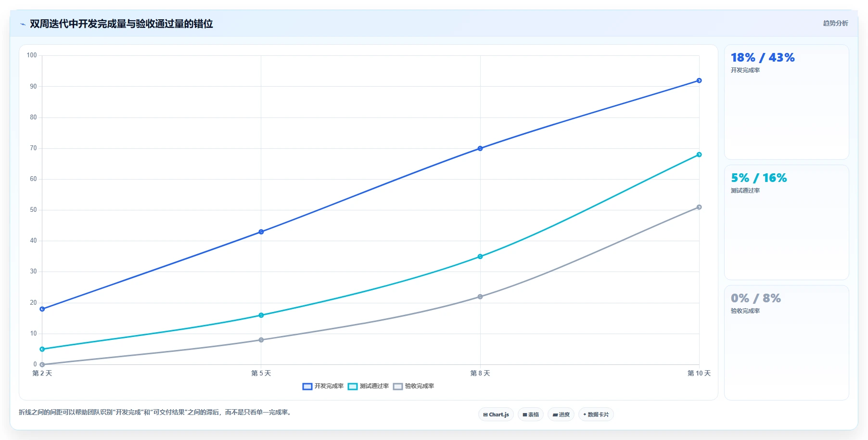Click the 第 2 天 axis label

(42, 373)
